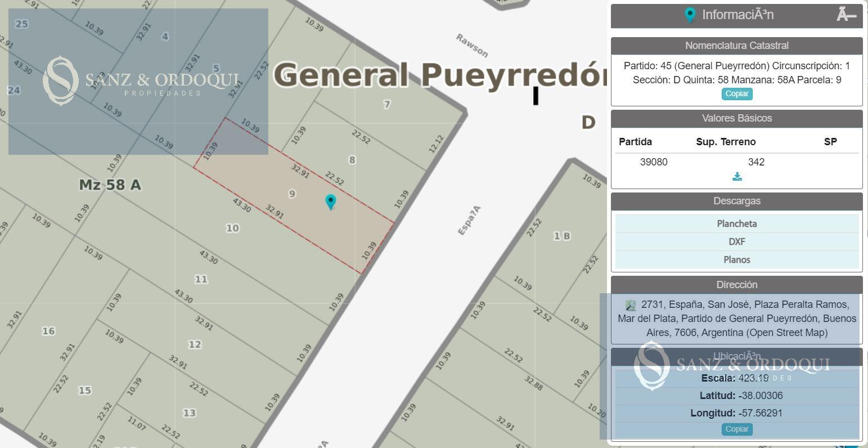The image size is (868, 448).
Task: Collapse the Valores Básicos section header
Action: click(737, 118)
